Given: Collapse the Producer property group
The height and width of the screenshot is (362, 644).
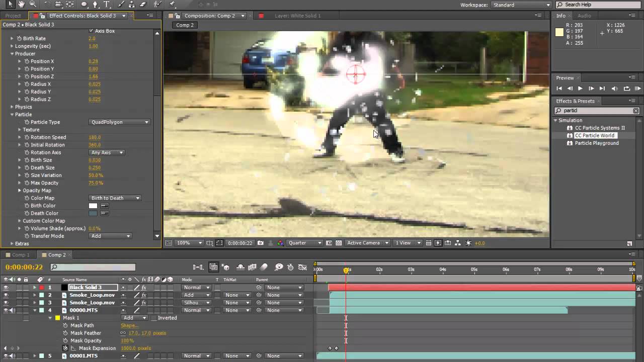Looking at the screenshot, I should coord(12,54).
